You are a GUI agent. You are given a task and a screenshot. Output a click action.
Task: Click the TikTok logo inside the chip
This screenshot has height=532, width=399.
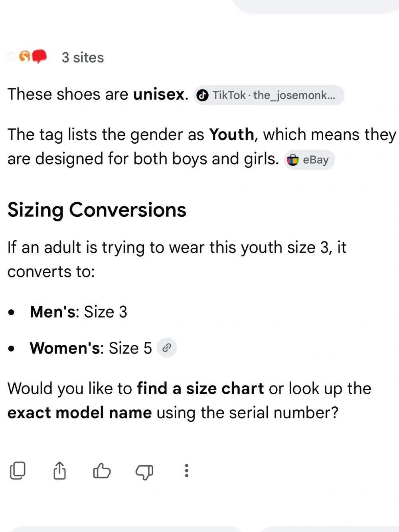point(203,95)
